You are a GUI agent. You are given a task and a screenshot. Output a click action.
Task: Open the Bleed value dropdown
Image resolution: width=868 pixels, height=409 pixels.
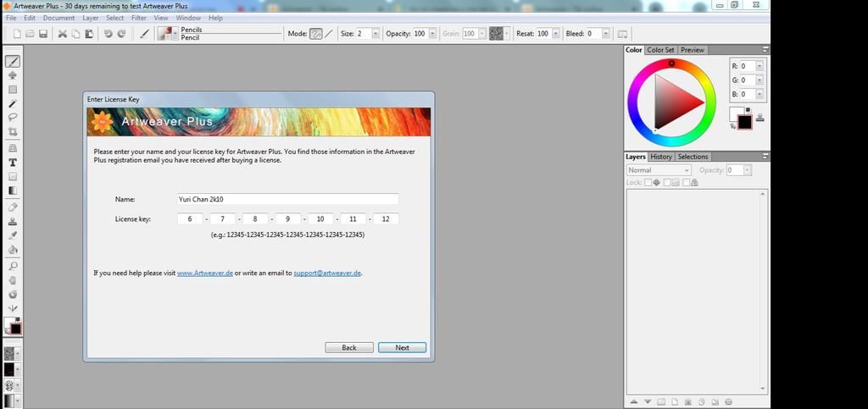click(605, 34)
